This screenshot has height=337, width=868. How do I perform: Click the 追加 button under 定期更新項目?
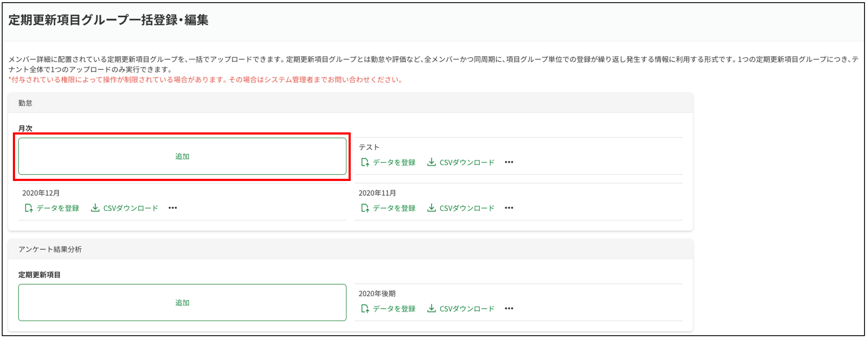[182, 303]
